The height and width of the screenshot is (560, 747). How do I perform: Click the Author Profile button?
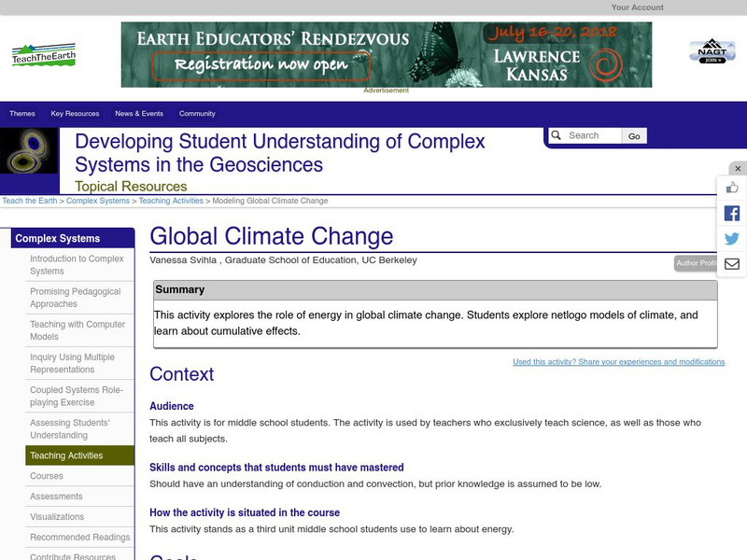pyautogui.click(x=696, y=263)
